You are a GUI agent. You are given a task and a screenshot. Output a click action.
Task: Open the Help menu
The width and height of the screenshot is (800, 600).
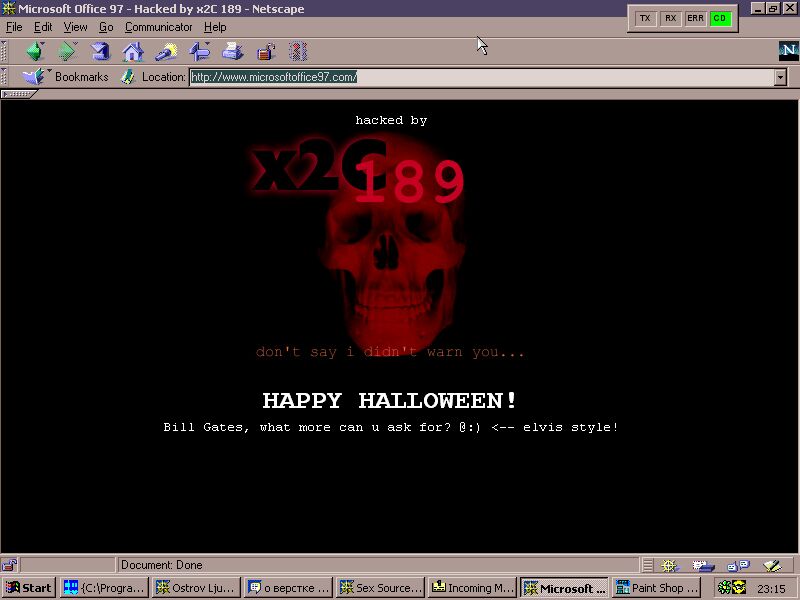coord(215,27)
